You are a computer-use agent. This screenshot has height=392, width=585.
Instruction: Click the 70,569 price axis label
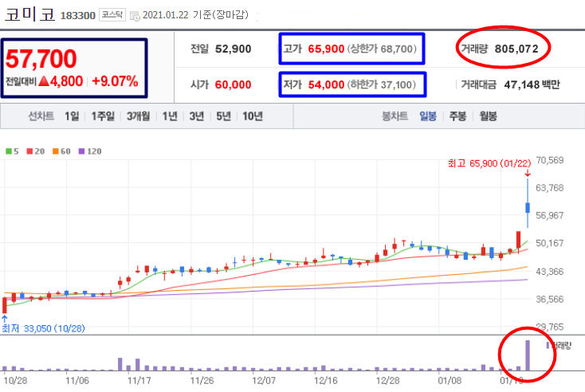point(550,160)
